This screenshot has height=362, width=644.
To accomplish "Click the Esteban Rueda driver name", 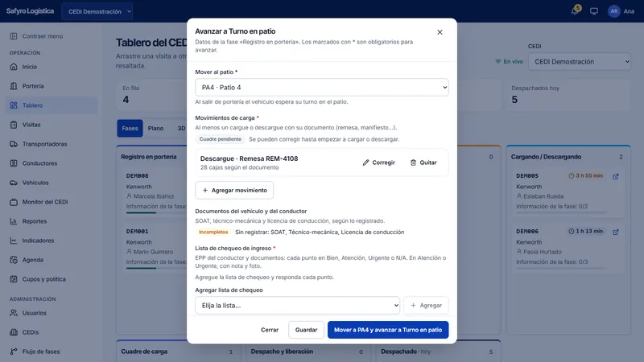I will [543, 196].
